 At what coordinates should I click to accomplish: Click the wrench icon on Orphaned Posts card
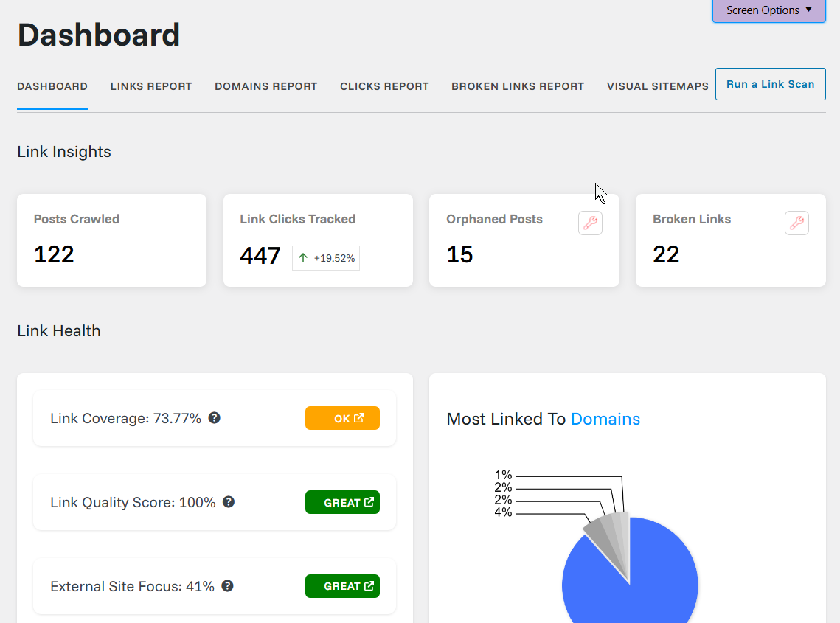pos(590,223)
